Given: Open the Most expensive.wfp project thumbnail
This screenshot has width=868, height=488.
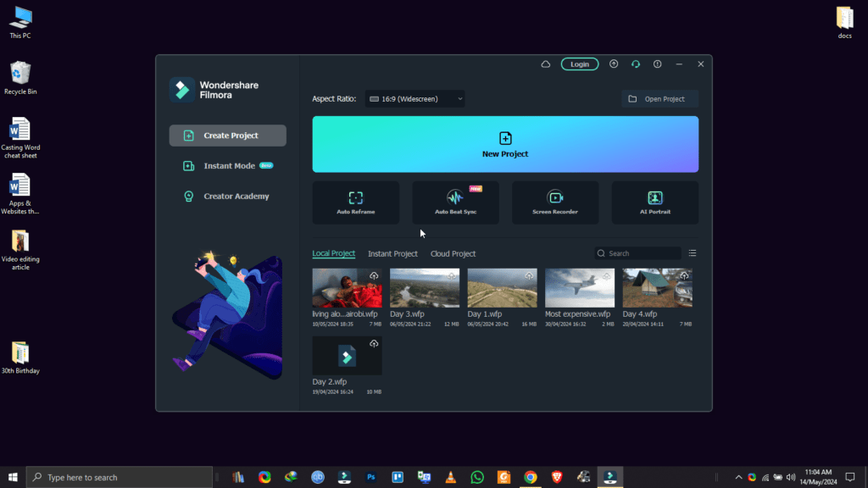Looking at the screenshot, I should (580, 288).
